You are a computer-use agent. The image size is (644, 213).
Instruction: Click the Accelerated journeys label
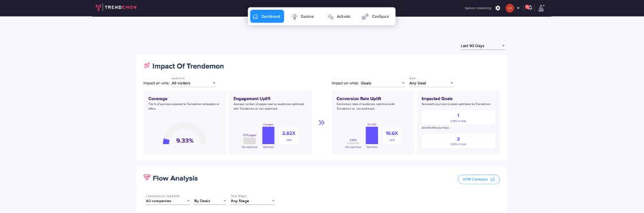pos(435,128)
